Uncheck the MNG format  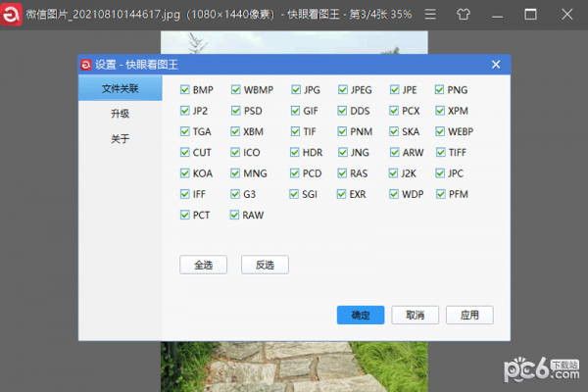click(235, 173)
